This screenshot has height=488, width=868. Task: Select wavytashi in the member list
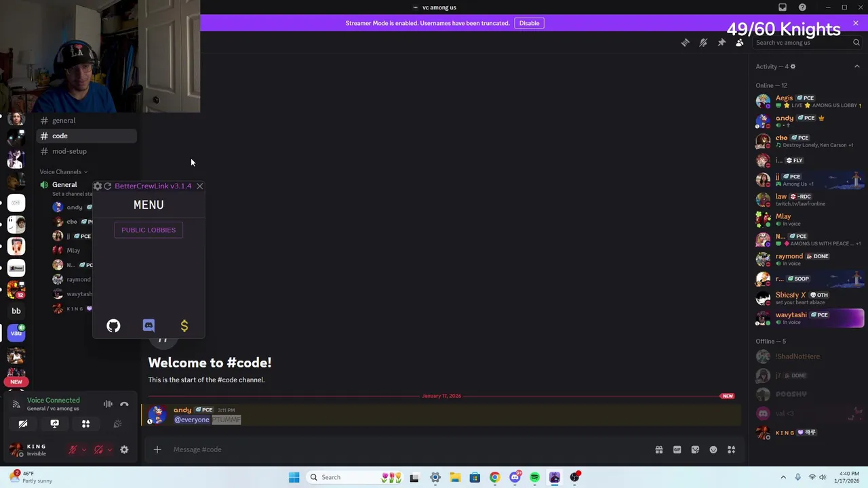click(808, 318)
